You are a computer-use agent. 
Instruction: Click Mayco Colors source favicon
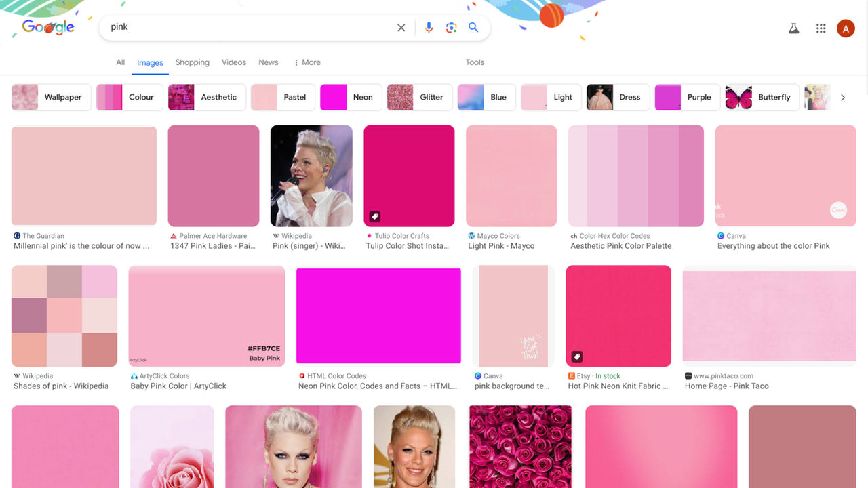point(471,236)
